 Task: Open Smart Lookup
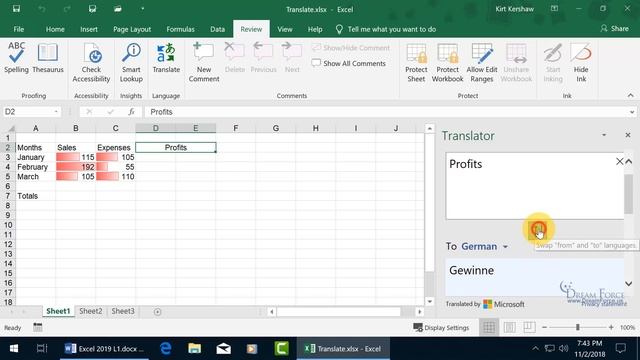click(x=131, y=62)
